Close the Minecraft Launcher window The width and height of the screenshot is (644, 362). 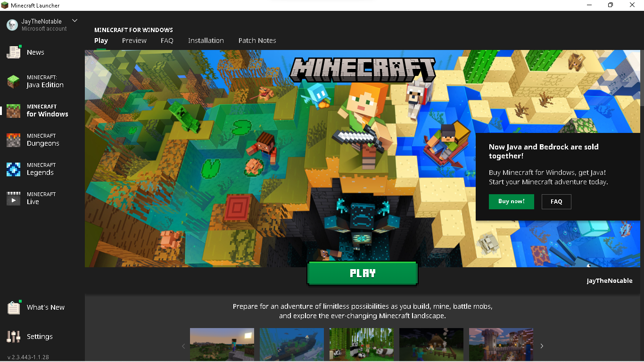pos(633,5)
